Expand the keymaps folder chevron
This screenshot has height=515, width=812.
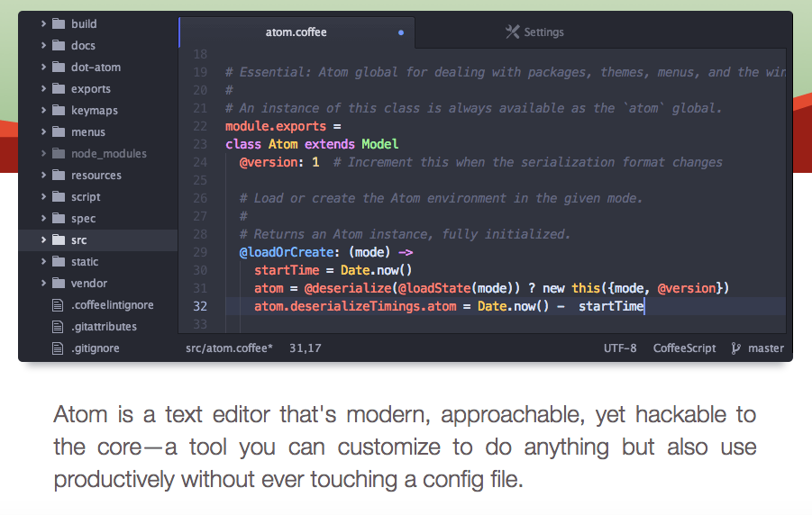pos(43,110)
